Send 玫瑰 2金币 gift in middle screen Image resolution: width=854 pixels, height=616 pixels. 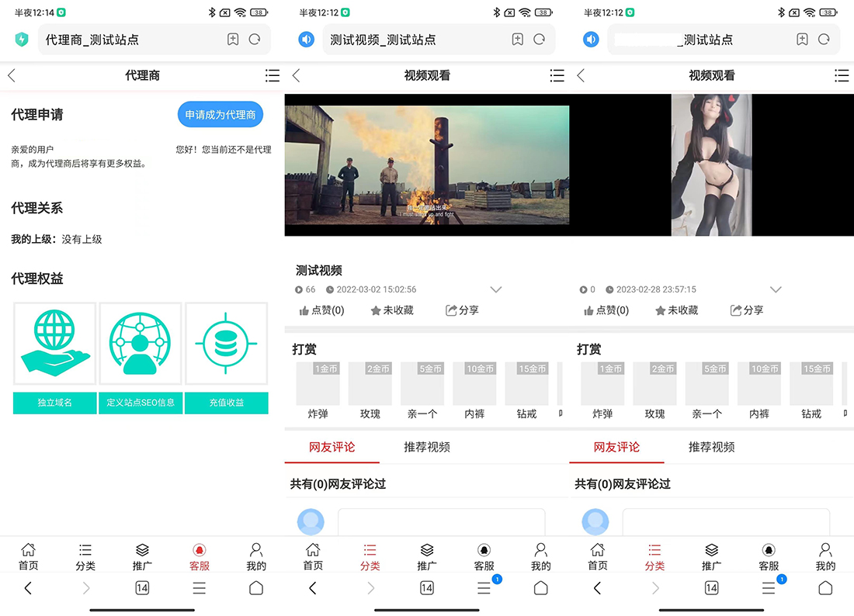coord(370,391)
